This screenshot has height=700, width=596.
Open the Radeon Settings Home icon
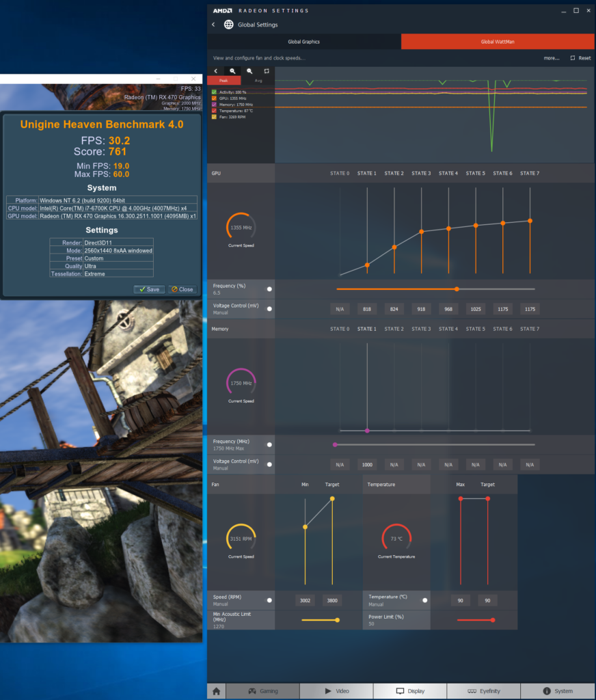tap(217, 691)
